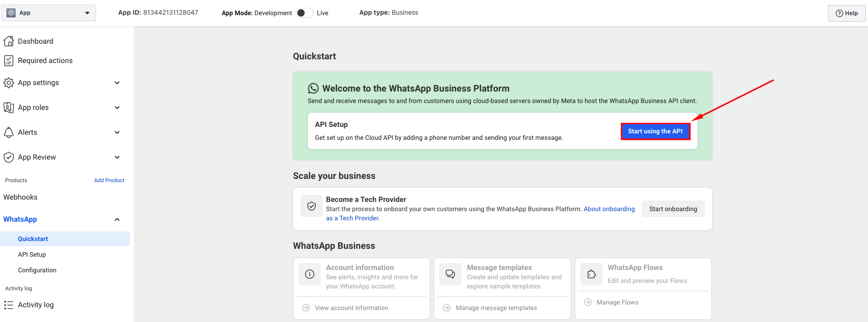Click the WhatsApp Flows puzzle icon
Image resolution: width=868 pixels, height=322 pixels.
tap(591, 274)
